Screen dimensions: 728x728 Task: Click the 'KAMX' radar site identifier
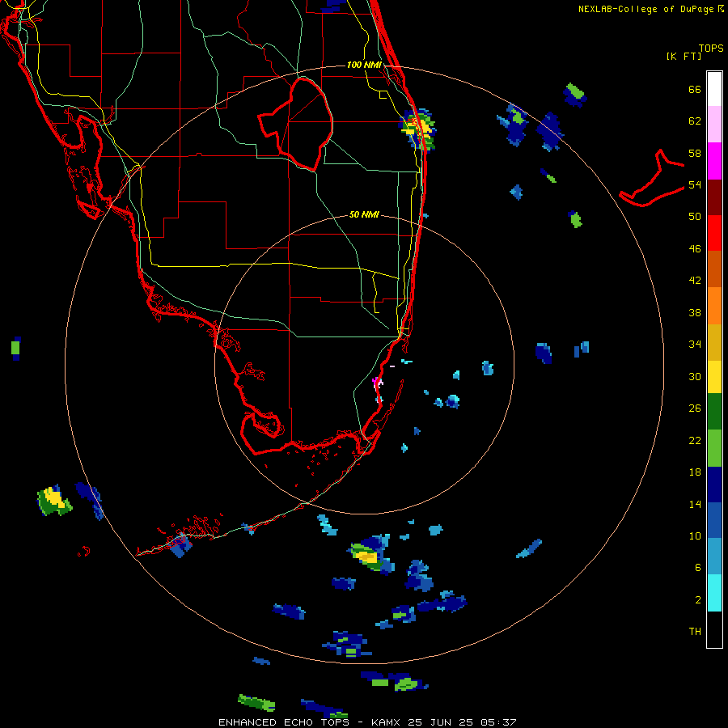tap(387, 722)
